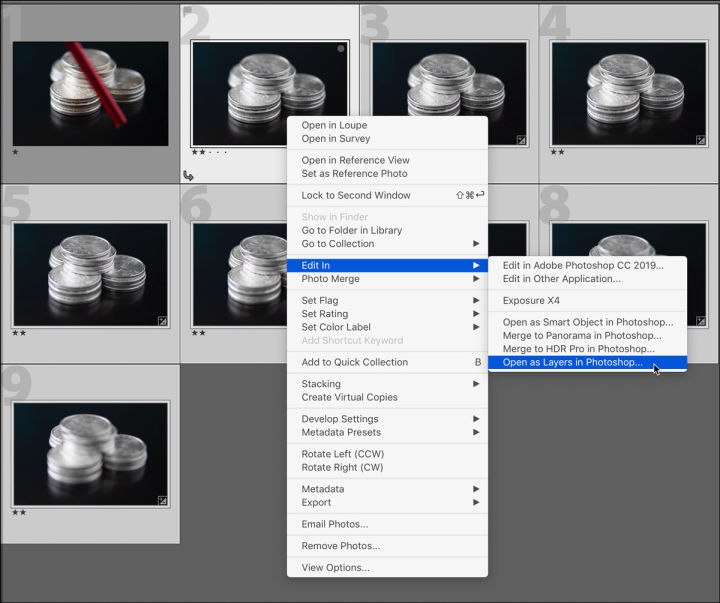The height and width of the screenshot is (603, 720).
Task: Select Open in Reference View
Action: [x=387, y=160]
